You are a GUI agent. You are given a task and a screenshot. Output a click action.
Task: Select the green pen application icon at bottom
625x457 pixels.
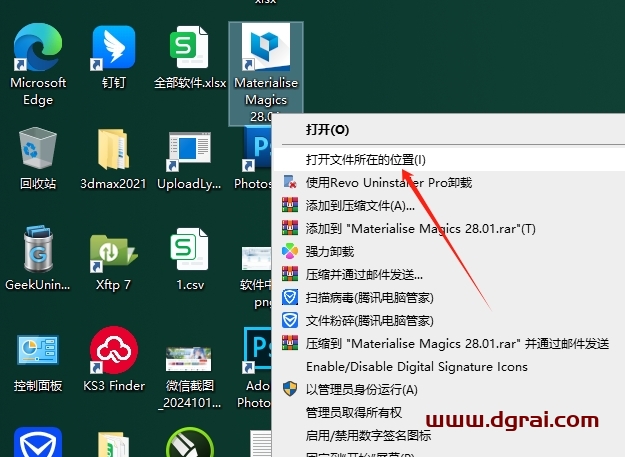(189, 442)
